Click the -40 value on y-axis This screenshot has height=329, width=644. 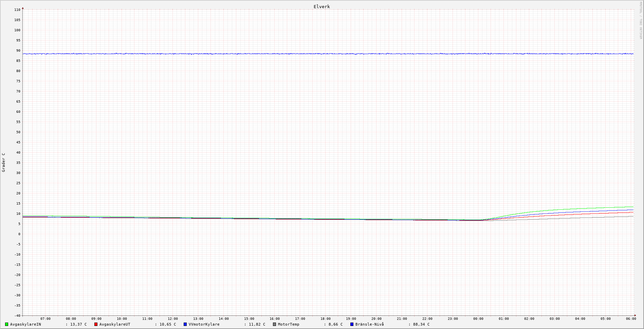[x=17, y=315]
